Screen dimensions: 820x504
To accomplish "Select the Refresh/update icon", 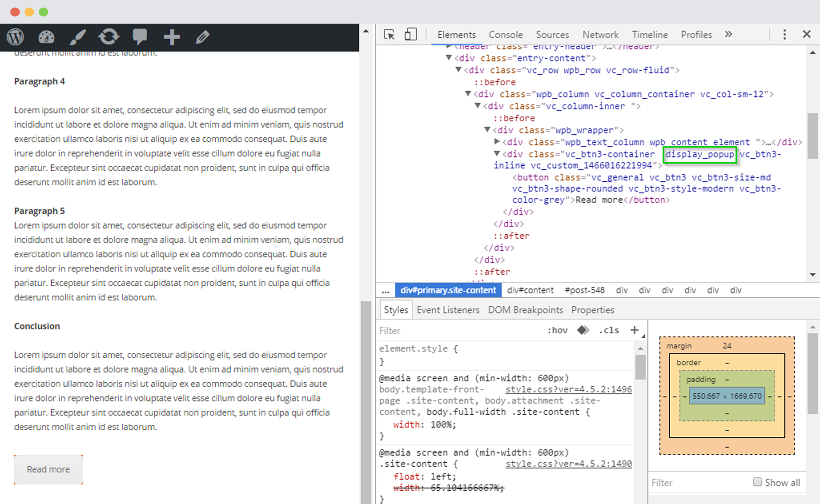I will click(x=108, y=36).
